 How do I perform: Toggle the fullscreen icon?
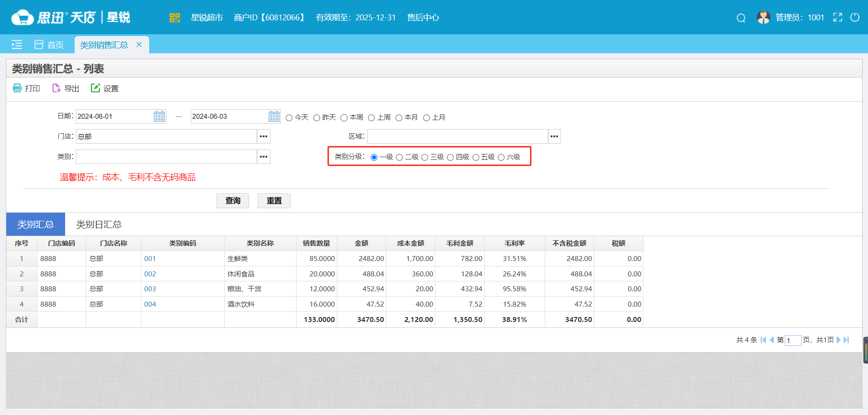tap(838, 17)
